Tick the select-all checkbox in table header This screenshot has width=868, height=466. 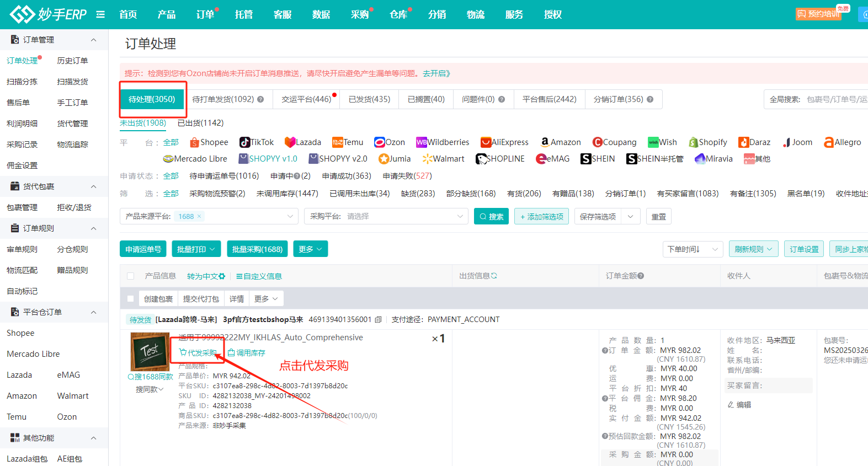coord(131,276)
